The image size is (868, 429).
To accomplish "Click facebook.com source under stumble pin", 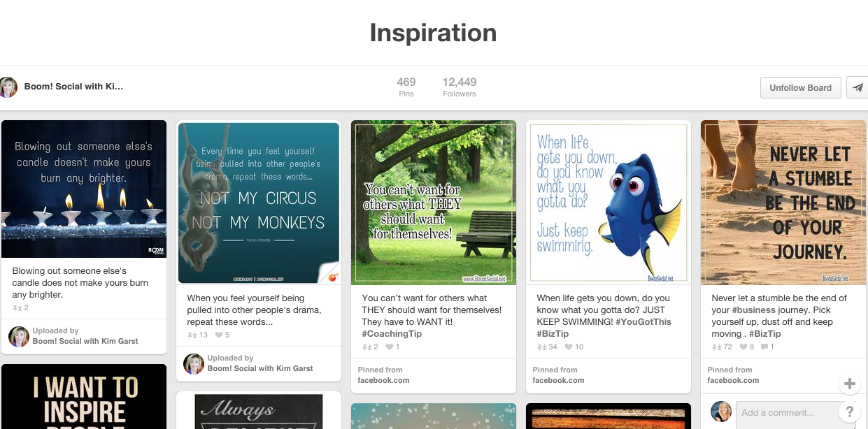I will click(x=733, y=380).
